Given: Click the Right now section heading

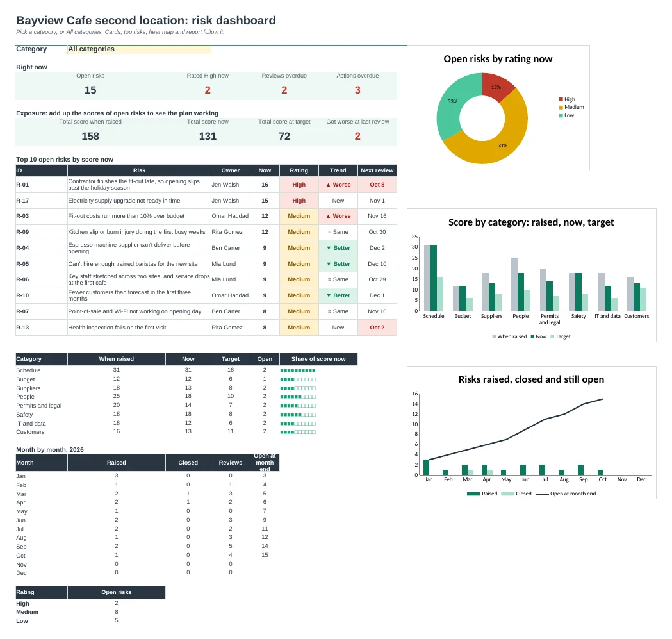Looking at the screenshot, I should (32, 67).
